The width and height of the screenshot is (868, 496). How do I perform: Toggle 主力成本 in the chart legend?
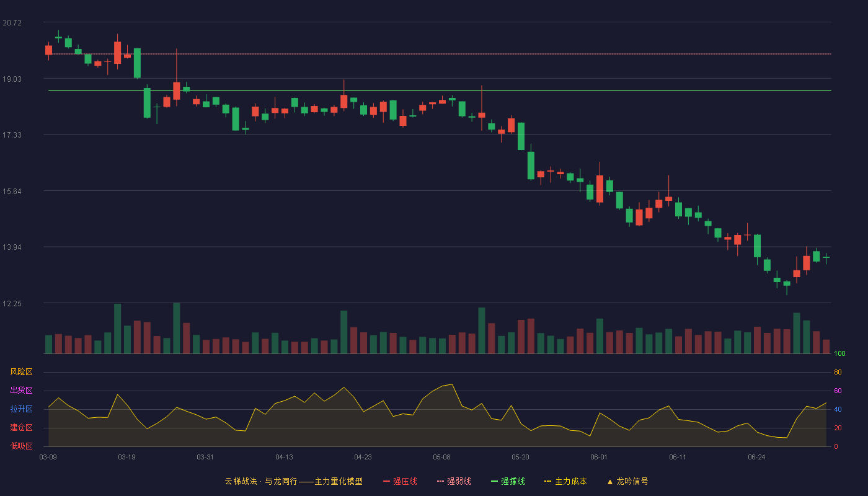[565, 481]
